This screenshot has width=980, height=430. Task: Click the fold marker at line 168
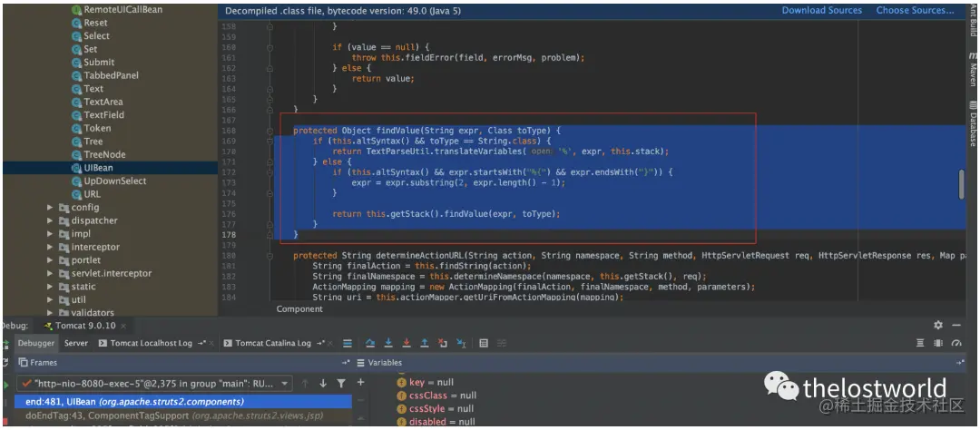coord(269,132)
